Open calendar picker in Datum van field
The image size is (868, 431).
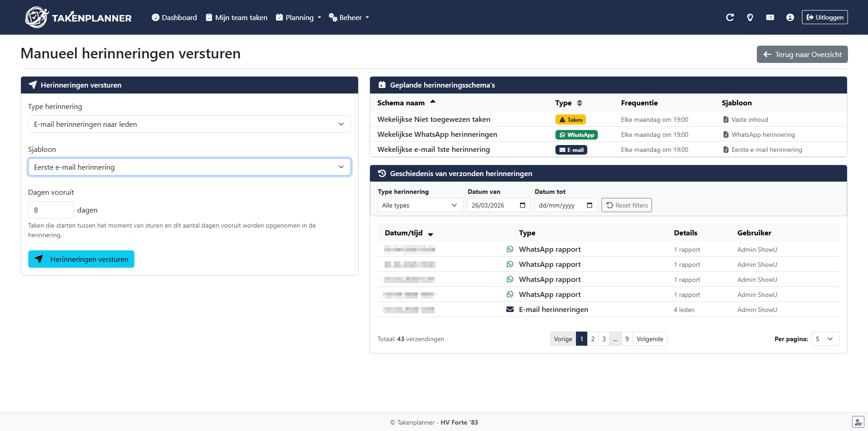tap(522, 205)
